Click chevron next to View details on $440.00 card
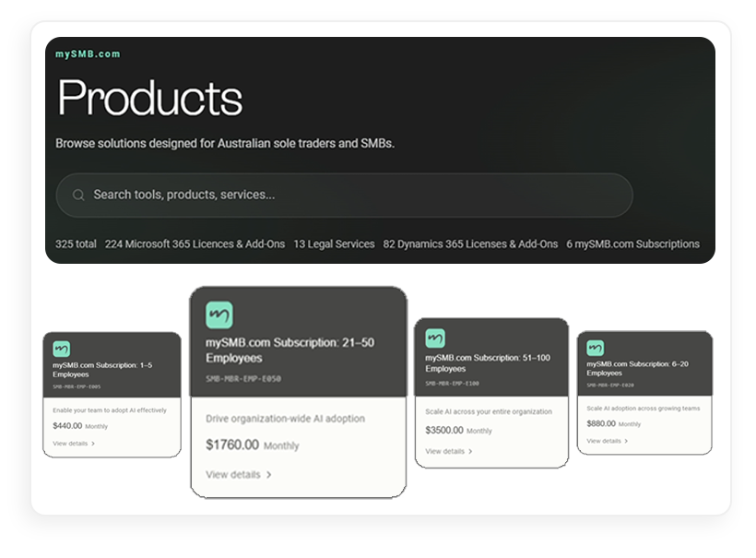The height and width of the screenshot is (558, 756). tap(93, 444)
